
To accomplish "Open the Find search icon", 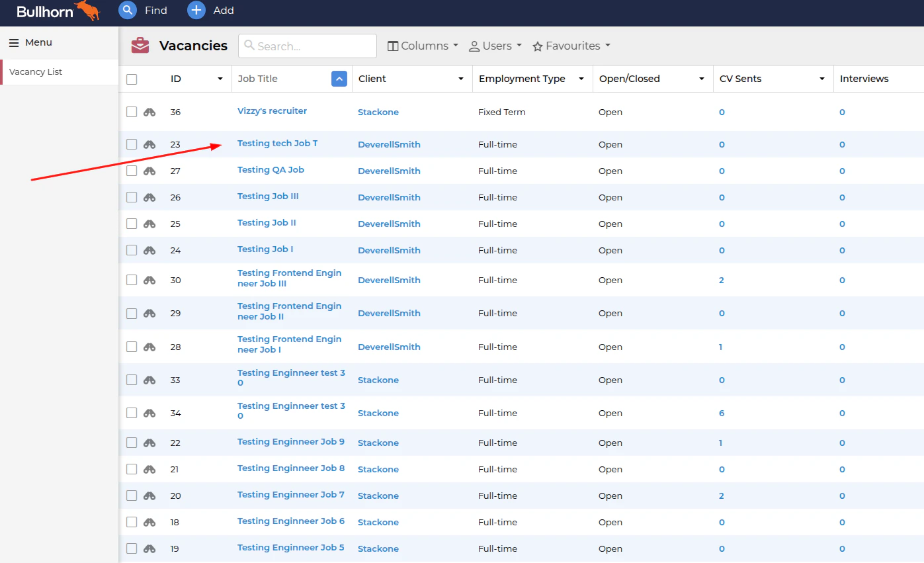I will tap(127, 11).
